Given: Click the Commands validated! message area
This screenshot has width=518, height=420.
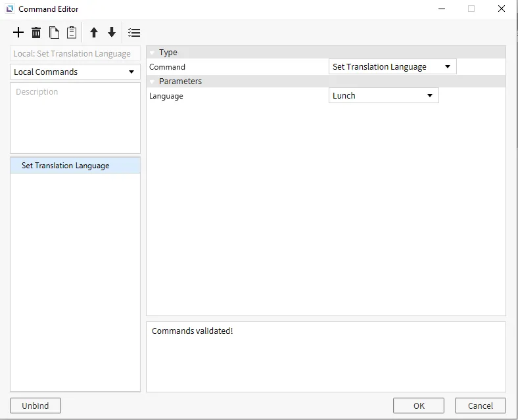Looking at the screenshot, I should [x=325, y=355].
